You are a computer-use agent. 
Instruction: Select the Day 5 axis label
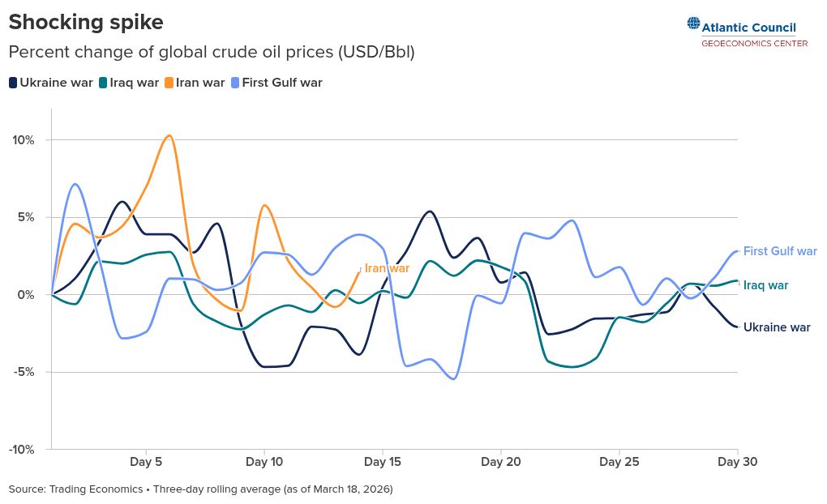pos(147,462)
